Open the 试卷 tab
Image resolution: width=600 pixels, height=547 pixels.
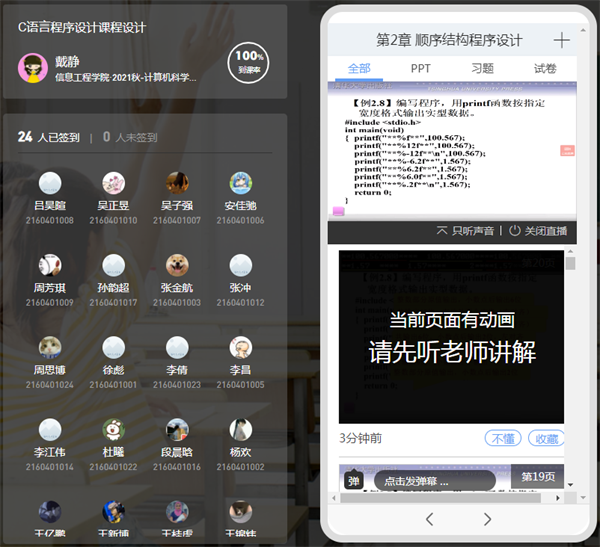pyautogui.click(x=545, y=69)
